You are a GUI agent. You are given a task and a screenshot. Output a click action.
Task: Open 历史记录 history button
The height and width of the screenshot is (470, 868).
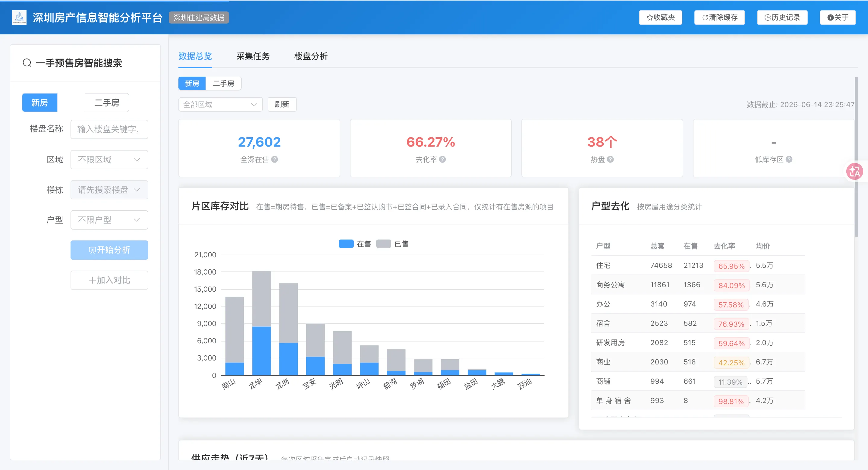tap(782, 17)
